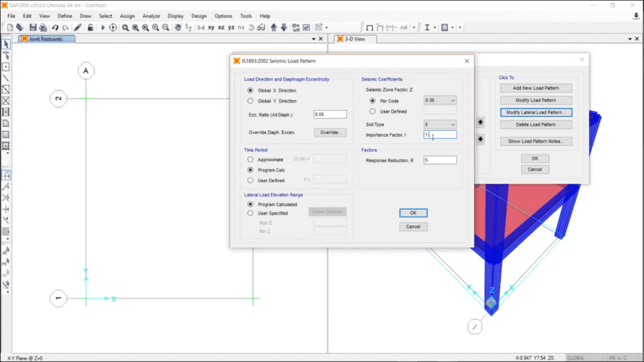Click the Save file icon

(33, 28)
